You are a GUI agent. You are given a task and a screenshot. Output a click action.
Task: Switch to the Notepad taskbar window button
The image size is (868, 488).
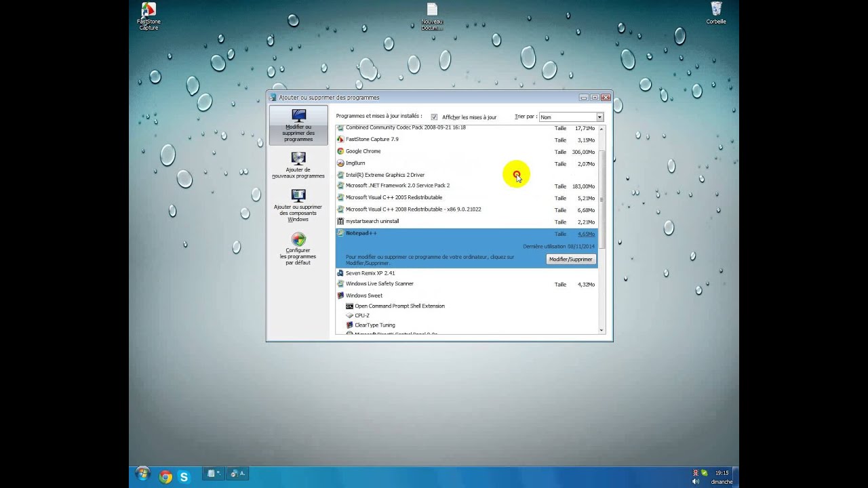pos(214,474)
